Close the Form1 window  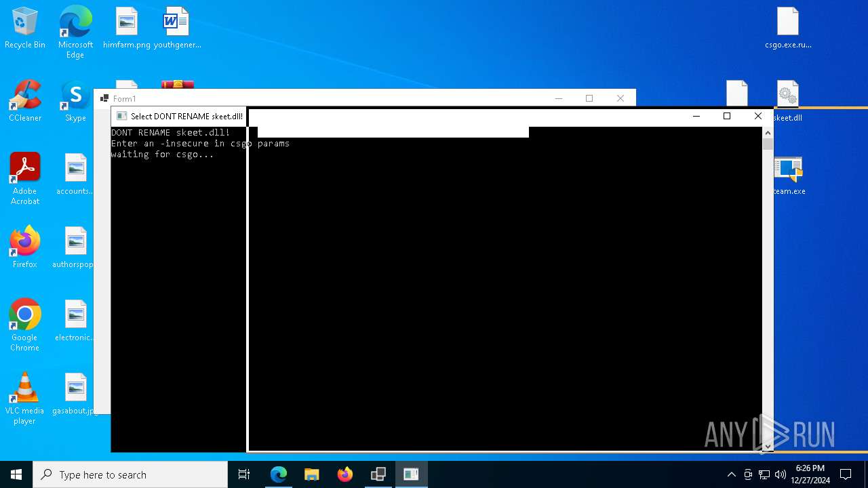tap(620, 98)
